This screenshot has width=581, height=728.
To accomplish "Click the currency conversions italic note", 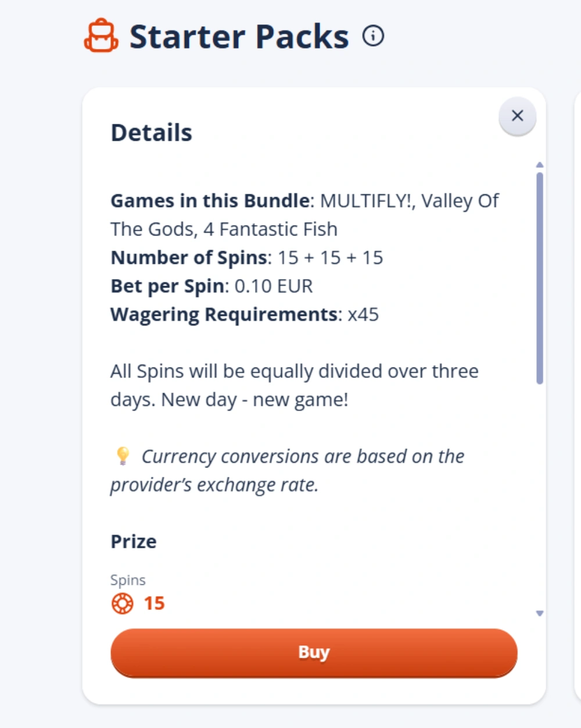I will 288,470.
